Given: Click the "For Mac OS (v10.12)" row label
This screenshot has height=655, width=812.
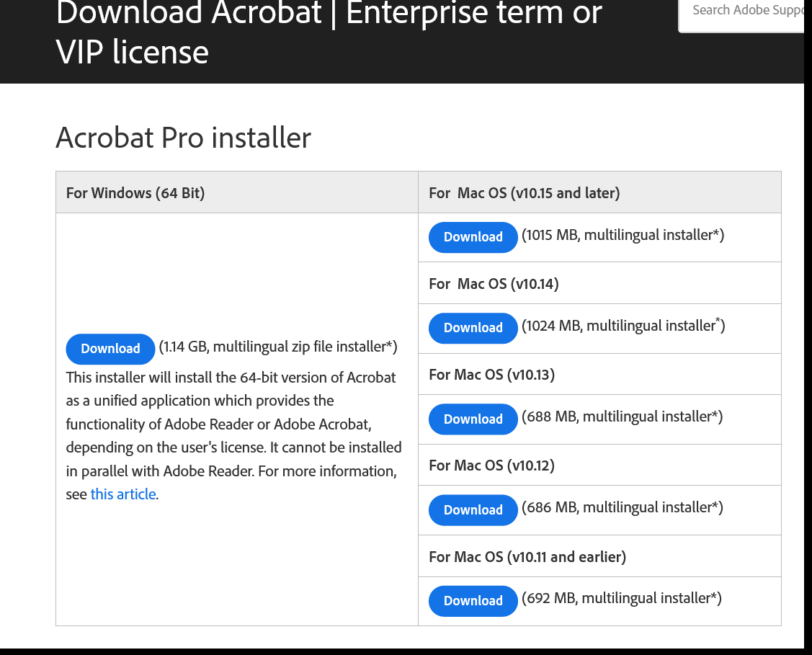Looking at the screenshot, I should [491, 465].
